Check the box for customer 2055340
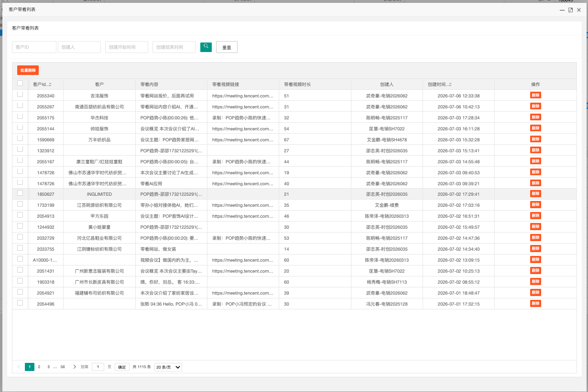The height and width of the screenshot is (392, 588). coord(20,95)
